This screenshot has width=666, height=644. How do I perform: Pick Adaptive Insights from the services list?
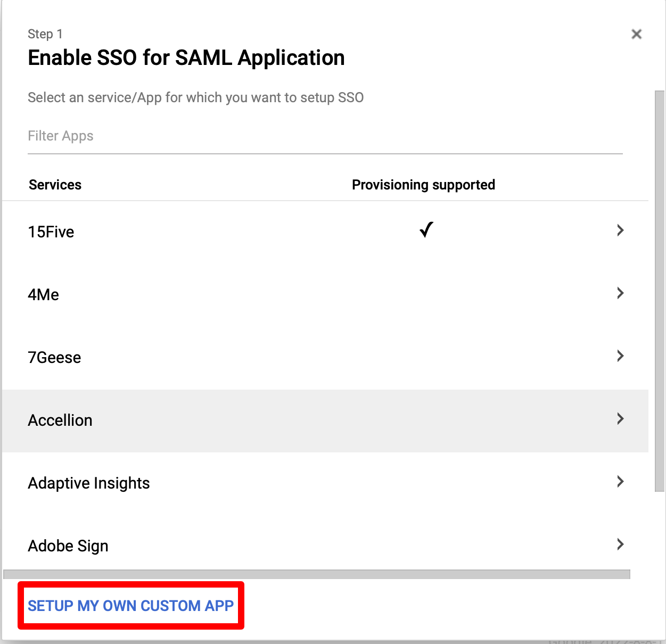(x=89, y=483)
